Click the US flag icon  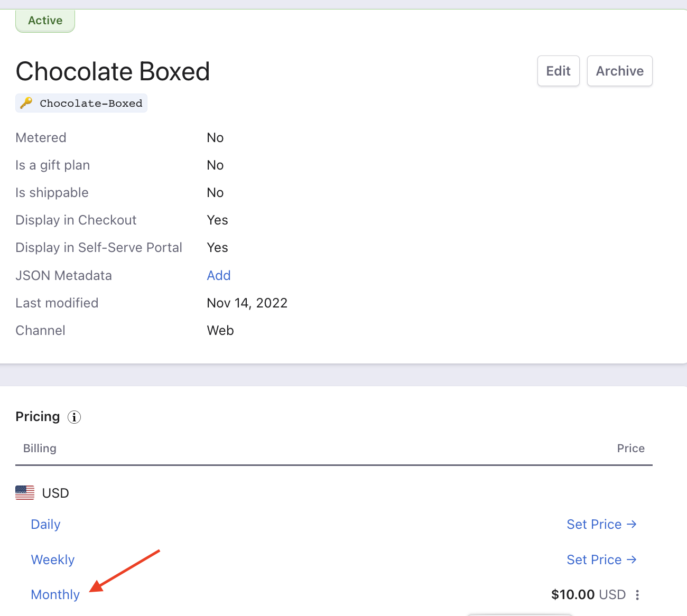click(25, 493)
